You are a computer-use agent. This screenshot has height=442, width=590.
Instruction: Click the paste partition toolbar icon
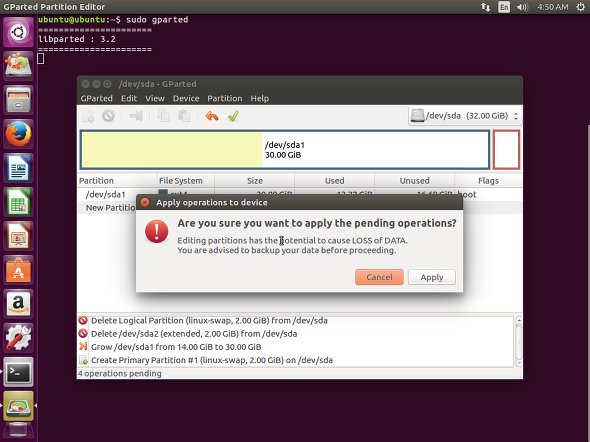pyautogui.click(x=184, y=116)
